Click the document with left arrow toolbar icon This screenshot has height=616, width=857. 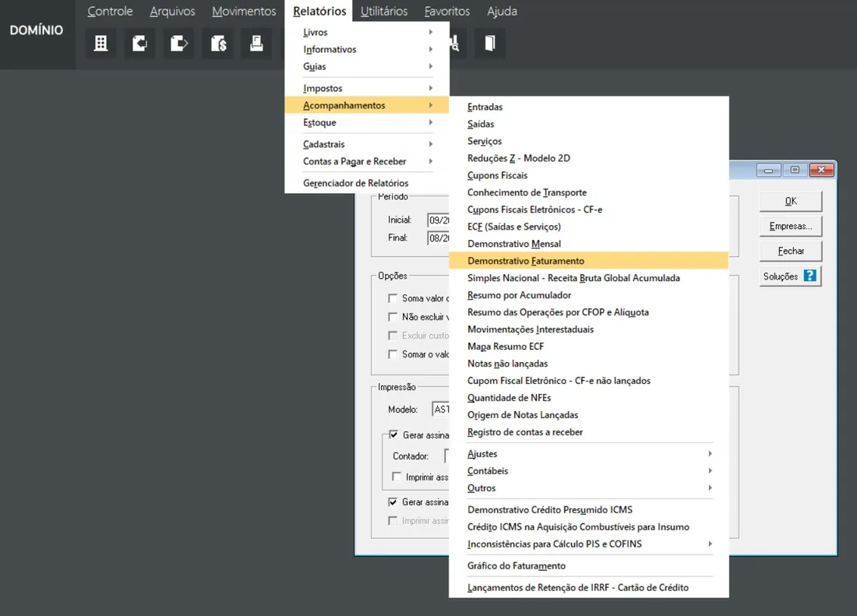point(140,43)
